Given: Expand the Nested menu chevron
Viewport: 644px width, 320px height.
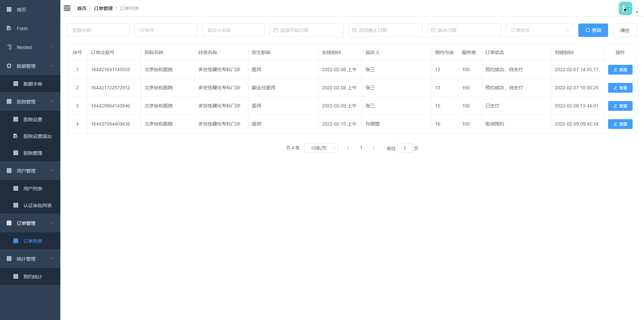Looking at the screenshot, I should point(52,47).
